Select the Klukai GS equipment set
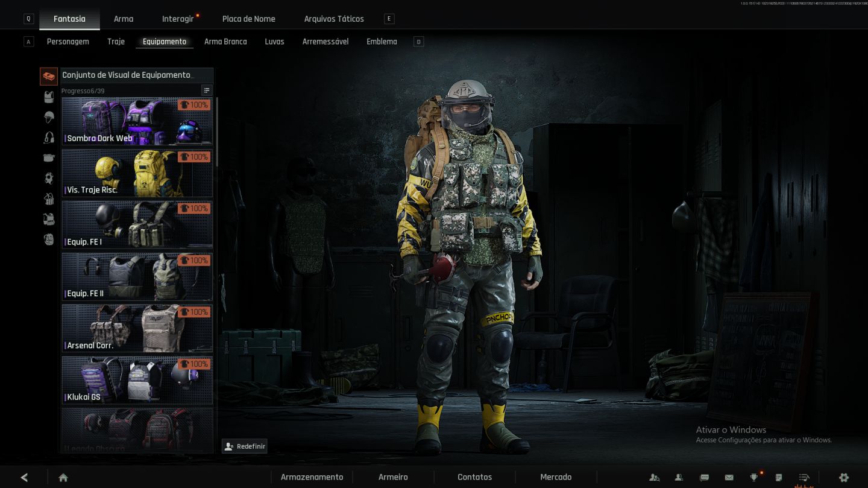Screen dimensions: 868x488 [x=137, y=380]
